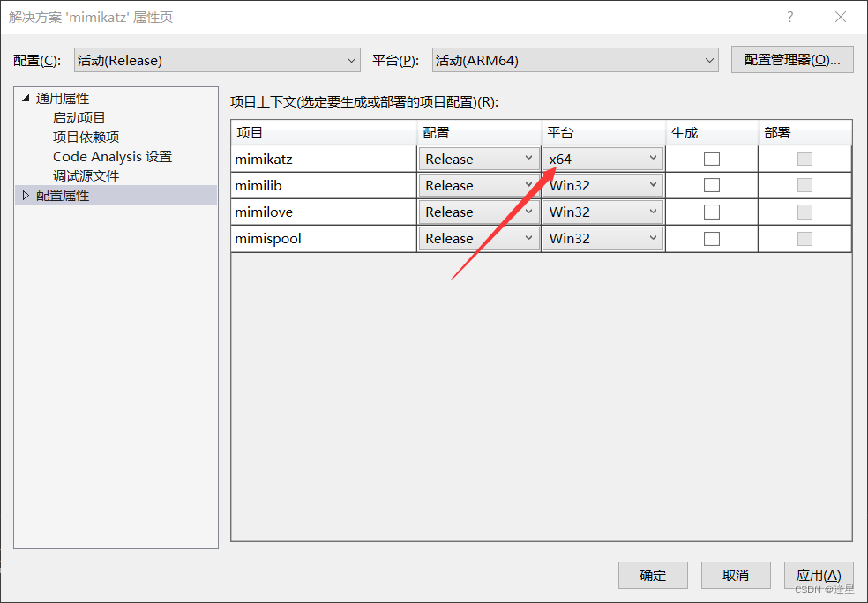Open mimispool platform Win32 dropdown

(x=602, y=238)
